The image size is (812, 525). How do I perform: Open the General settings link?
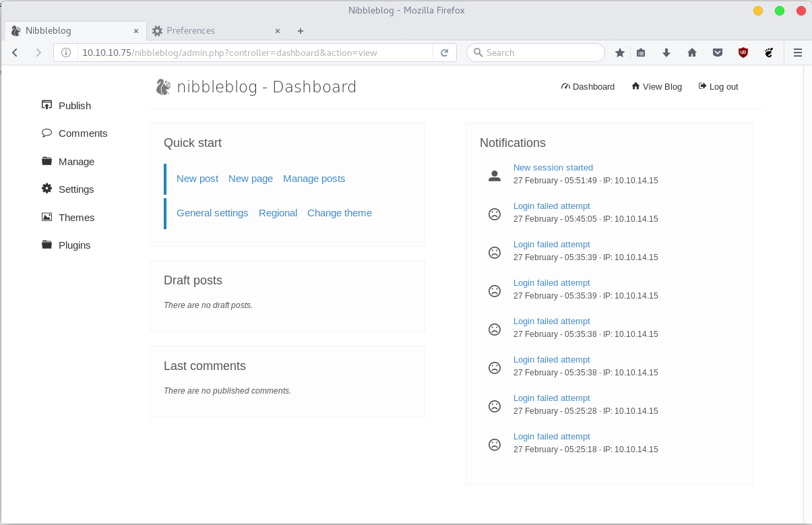[x=212, y=213]
